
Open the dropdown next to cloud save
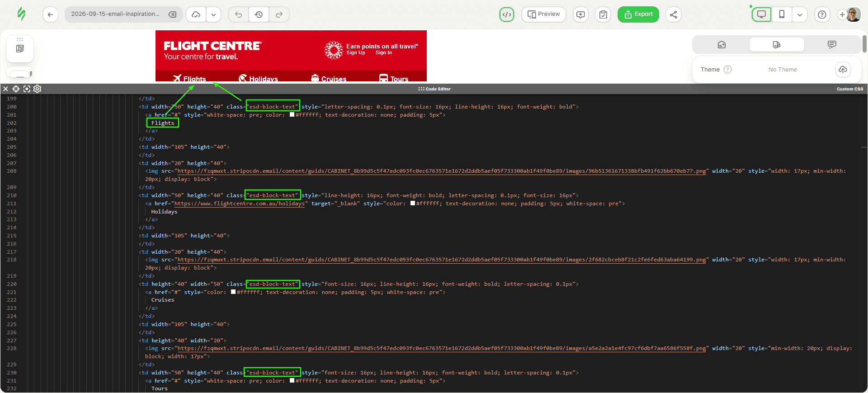(x=213, y=14)
